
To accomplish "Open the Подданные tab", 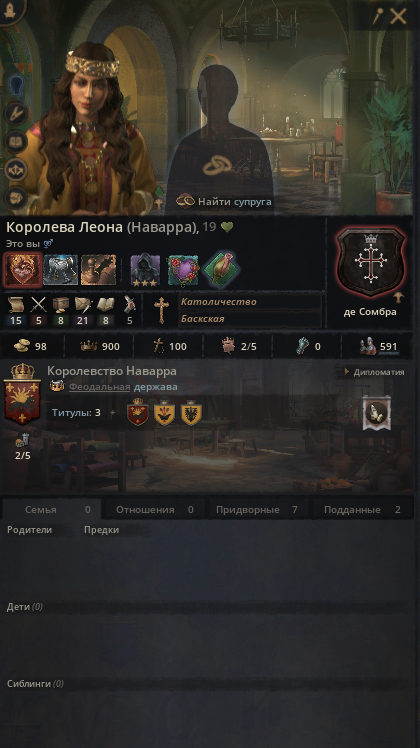I will 362,509.
